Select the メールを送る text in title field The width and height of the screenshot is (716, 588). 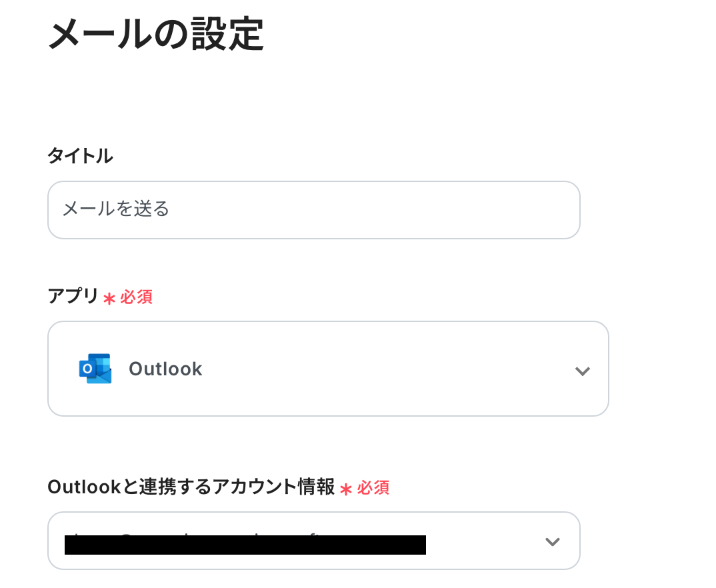(115, 209)
